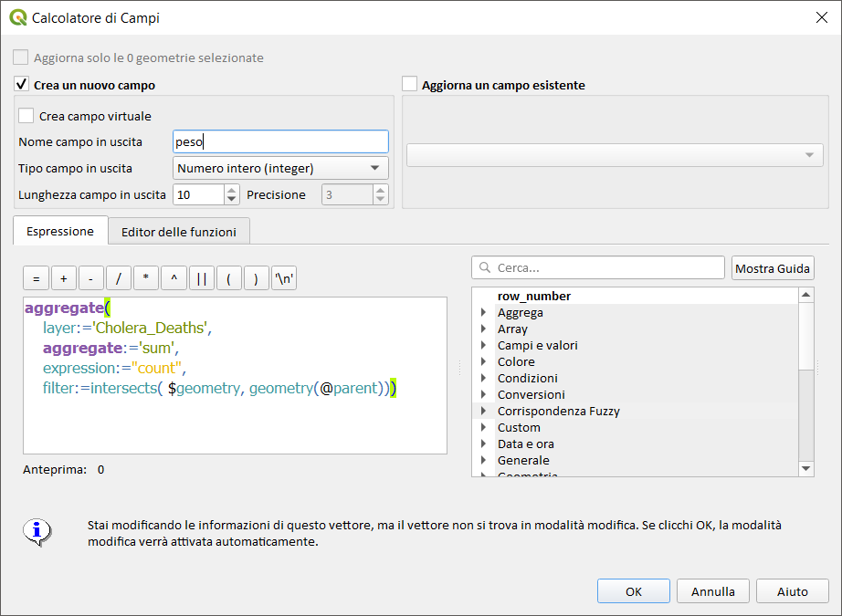Insert the power caret operator
This screenshot has width=842, height=616.
coord(174,278)
